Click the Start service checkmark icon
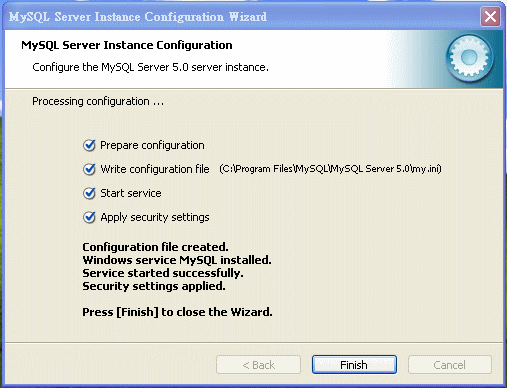 [x=89, y=193]
